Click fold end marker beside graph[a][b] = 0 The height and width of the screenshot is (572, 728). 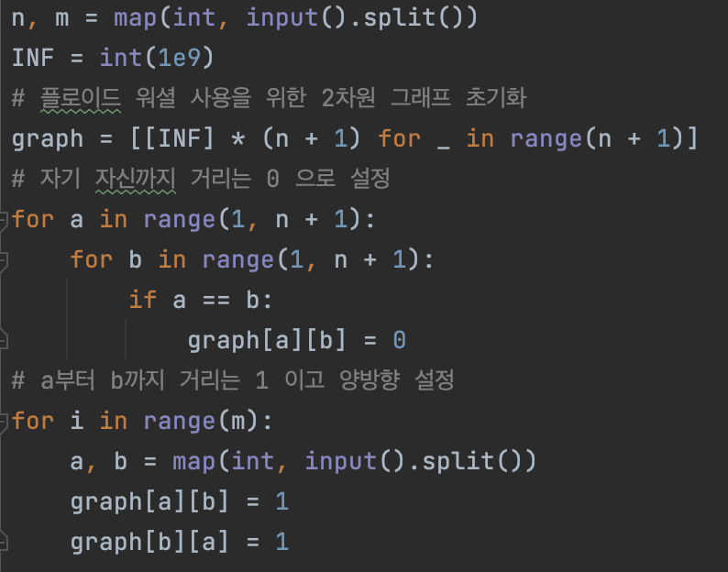3,341
